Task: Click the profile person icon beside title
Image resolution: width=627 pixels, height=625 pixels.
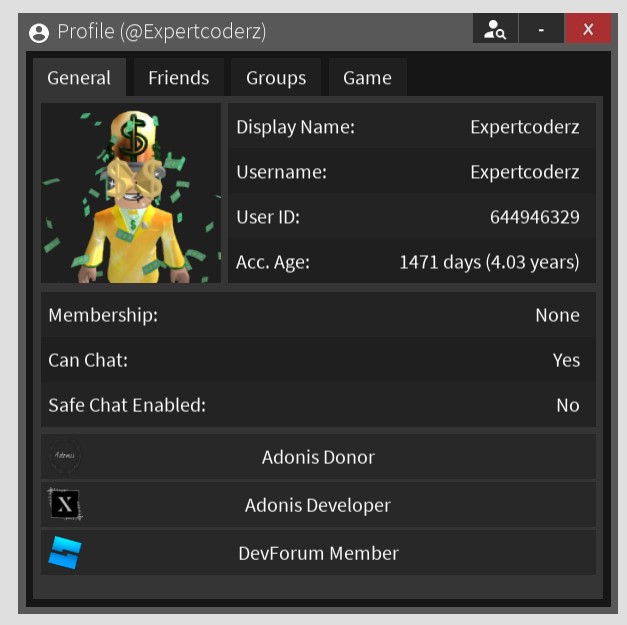Action: (x=39, y=33)
